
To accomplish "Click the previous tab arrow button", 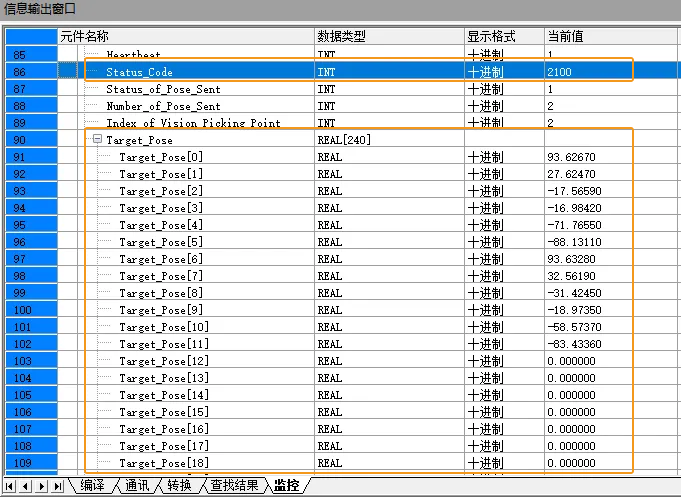I will pos(26,486).
